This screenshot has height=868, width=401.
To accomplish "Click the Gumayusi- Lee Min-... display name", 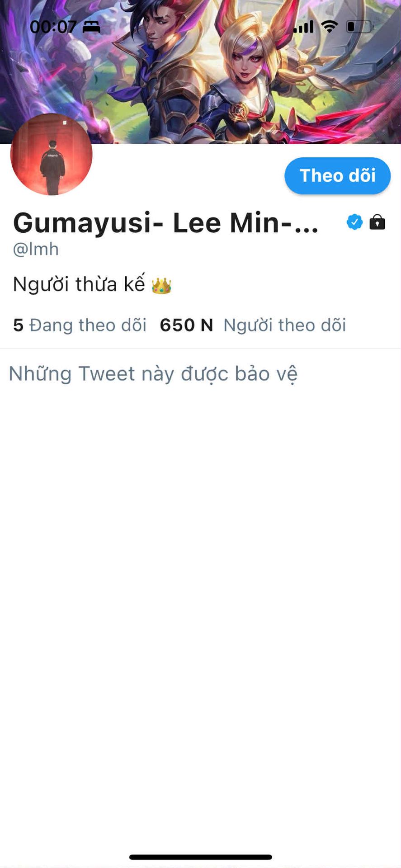I will coord(165,223).
